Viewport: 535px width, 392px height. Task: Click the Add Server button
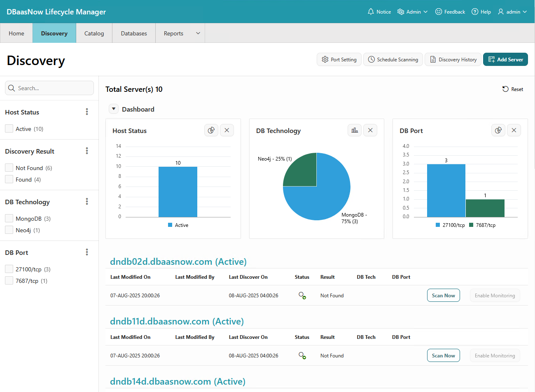click(505, 60)
